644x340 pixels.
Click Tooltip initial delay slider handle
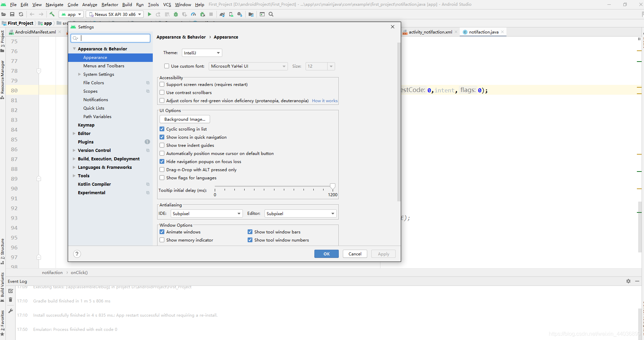[333, 186]
